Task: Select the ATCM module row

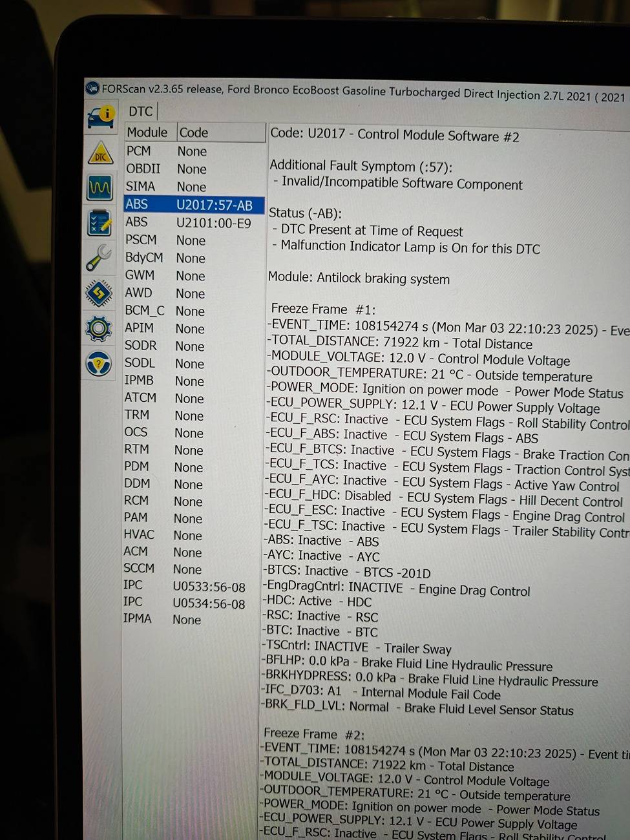Action: [193, 398]
